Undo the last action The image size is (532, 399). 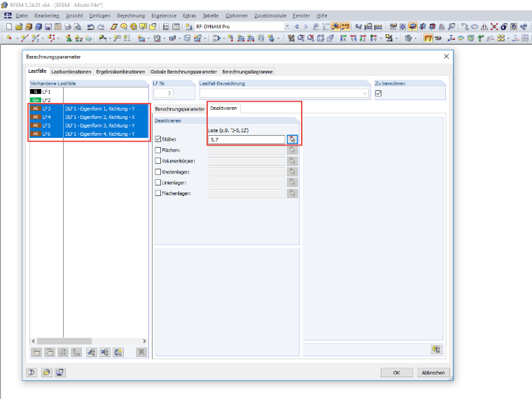(x=90, y=27)
